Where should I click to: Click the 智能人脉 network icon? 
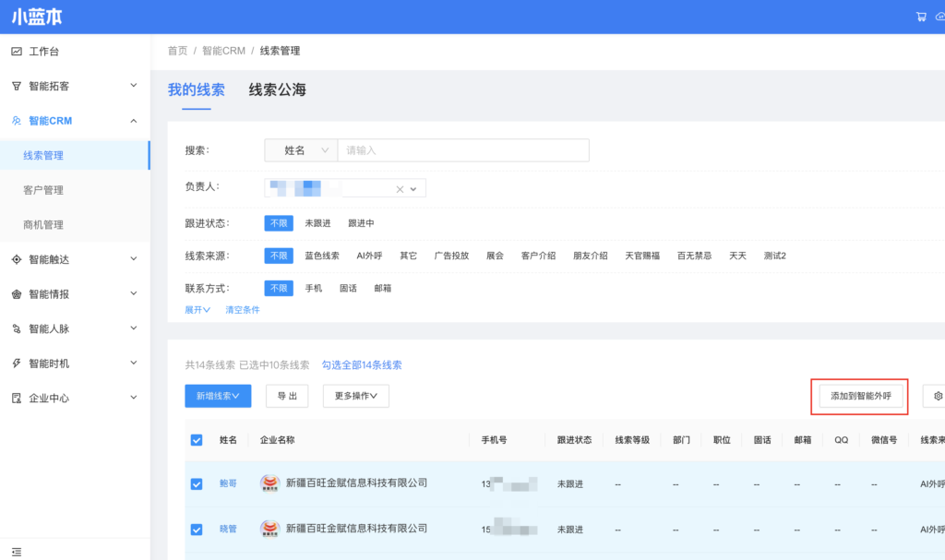pos(17,328)
